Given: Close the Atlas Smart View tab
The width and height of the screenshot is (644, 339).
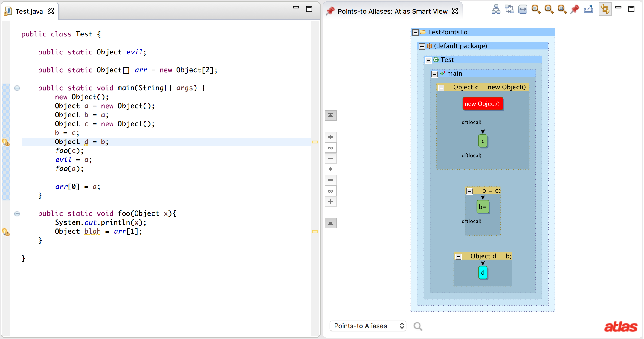Looking at the screenshot, I should point(455,11).
